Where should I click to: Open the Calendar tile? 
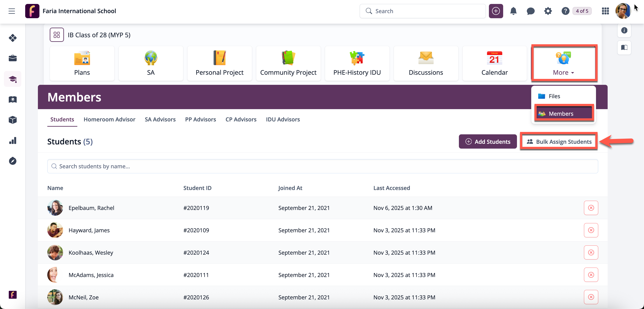tap(494, 63)
